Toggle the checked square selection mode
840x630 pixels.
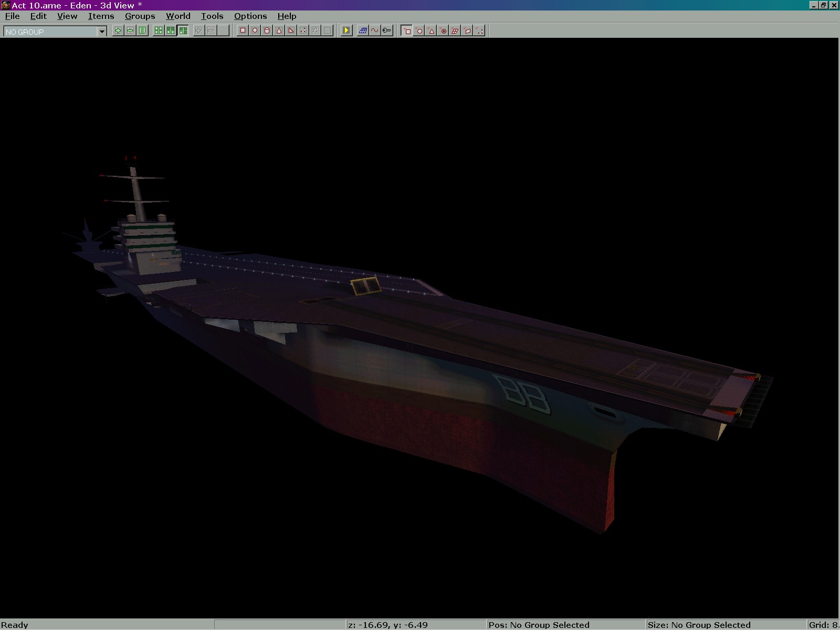pos(407,30)
